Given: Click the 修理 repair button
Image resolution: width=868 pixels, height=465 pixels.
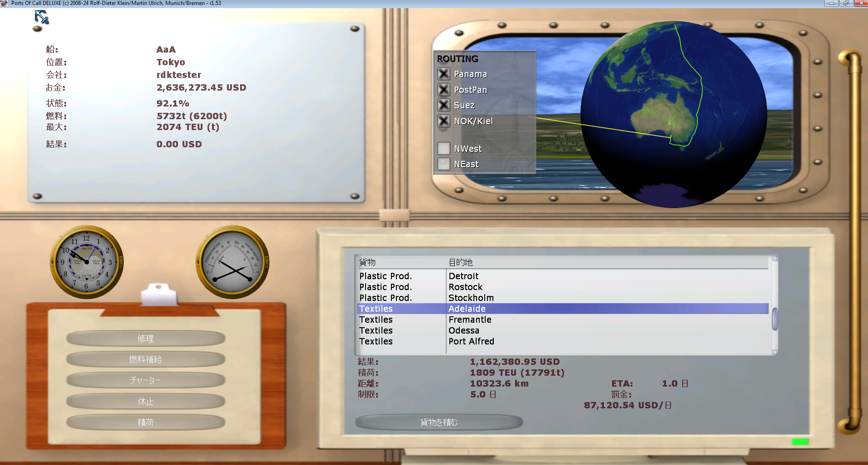Looking at the screenshot, I should pyautogui.click(x=145, y=338).
